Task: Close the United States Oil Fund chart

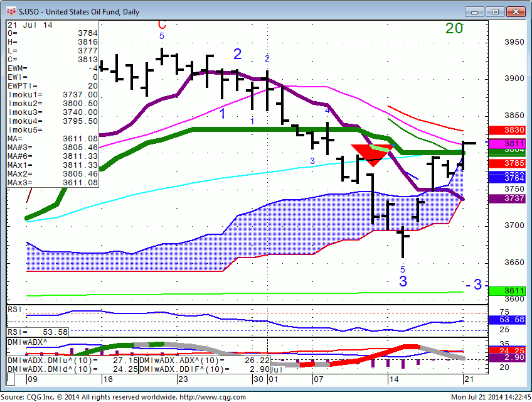Action: click(515, 11)
